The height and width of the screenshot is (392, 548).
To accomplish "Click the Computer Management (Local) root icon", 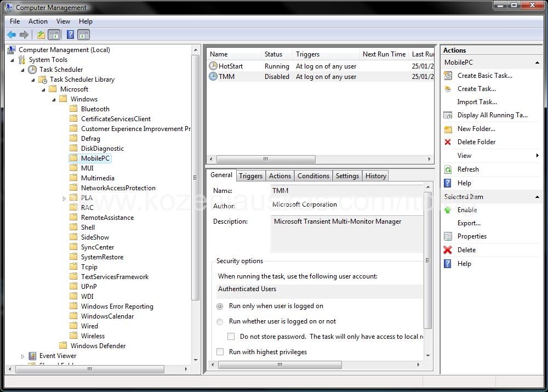I will pyautogui.click(x=12, y=50).
